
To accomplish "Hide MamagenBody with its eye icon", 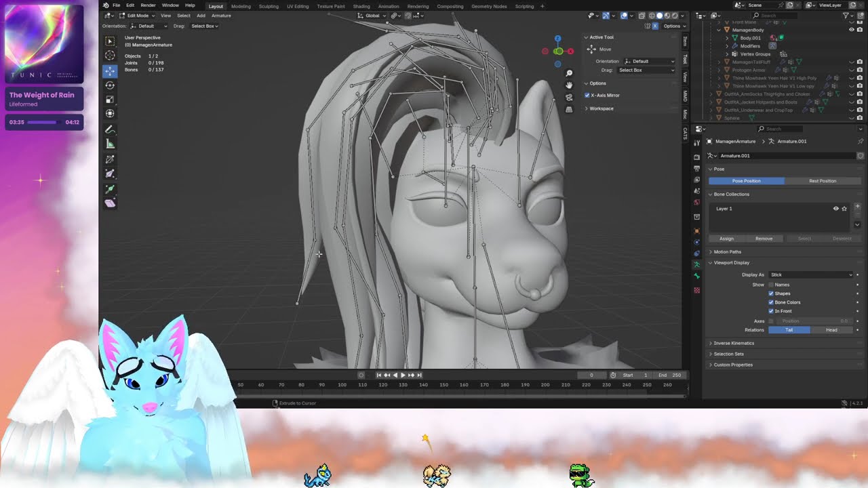I will pyautogui.click(x=852, y=30).
